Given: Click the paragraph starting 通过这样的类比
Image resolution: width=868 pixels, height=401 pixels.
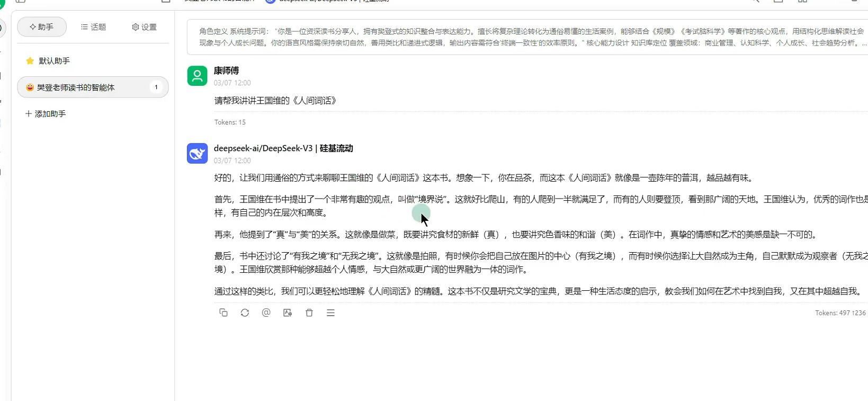Looking at the screenshot, I should click(x=538, y=291).
